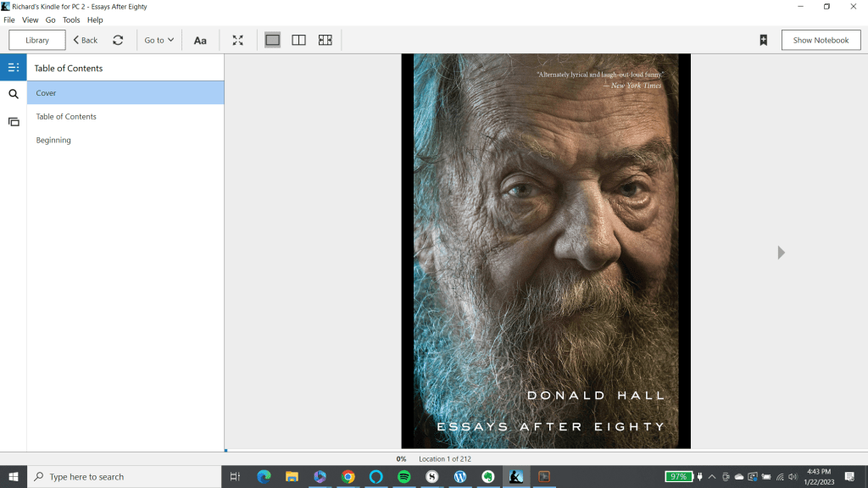Open Spotify from the taskbar
The height and width of the screenshot is (488, 868).
tap(403, 477)
